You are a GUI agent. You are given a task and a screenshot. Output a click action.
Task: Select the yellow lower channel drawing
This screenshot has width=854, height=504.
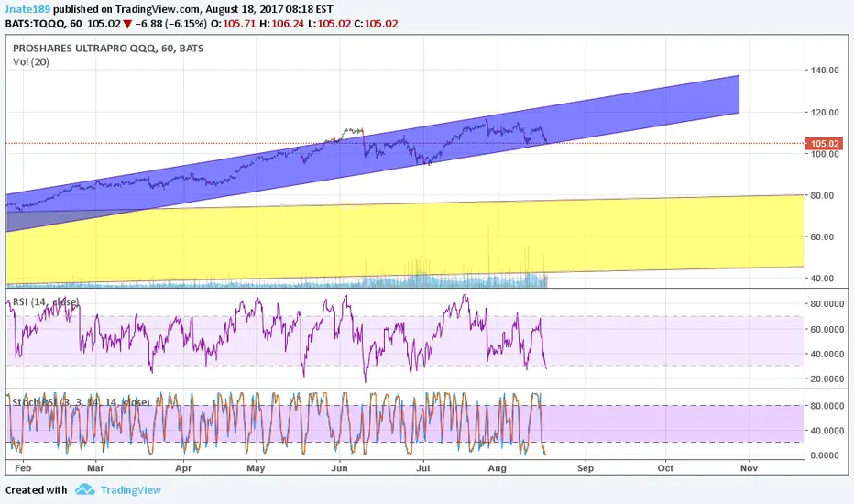405,240
